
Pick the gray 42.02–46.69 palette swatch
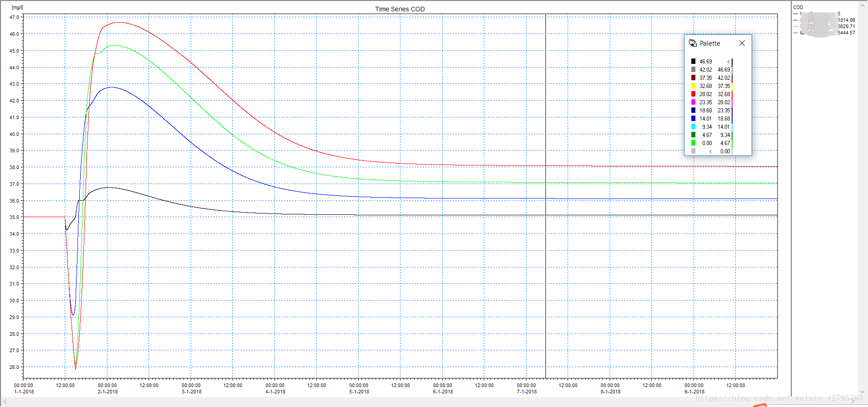point(693,69)
